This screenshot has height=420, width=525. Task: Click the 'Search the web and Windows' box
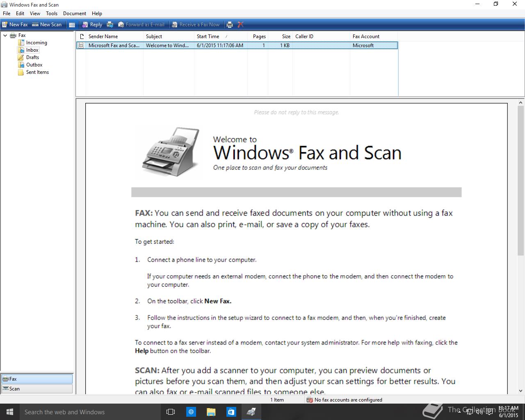click(x=90, y=412)
